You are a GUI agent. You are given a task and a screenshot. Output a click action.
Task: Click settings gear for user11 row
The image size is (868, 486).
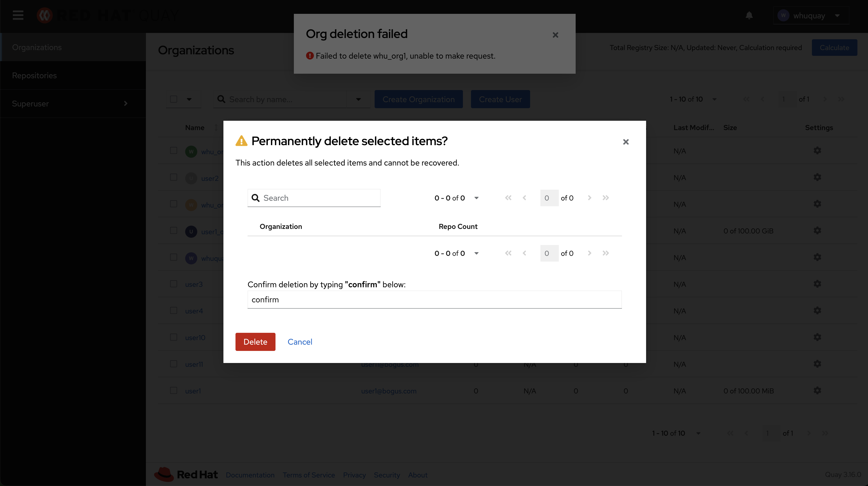point(817,364)
